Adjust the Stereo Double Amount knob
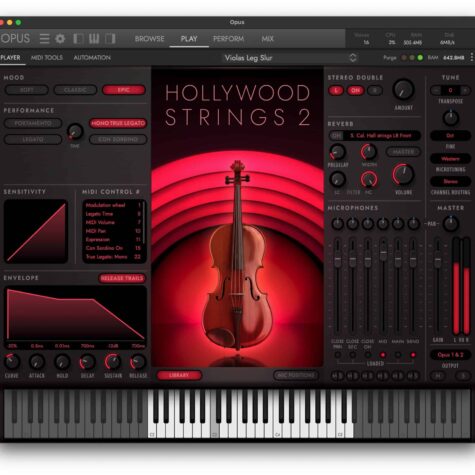This screenshot has width=475, height=475. click(x=404, y=90)
